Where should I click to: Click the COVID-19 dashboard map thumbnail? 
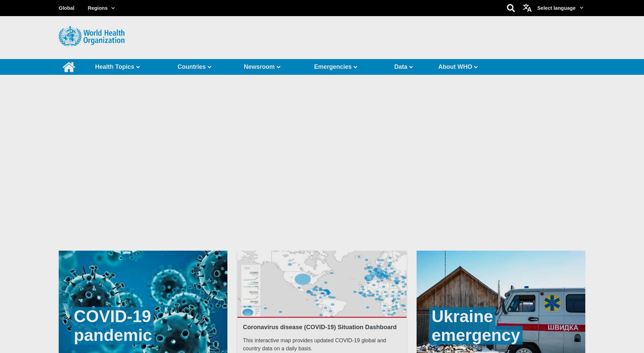click(322, 284)
